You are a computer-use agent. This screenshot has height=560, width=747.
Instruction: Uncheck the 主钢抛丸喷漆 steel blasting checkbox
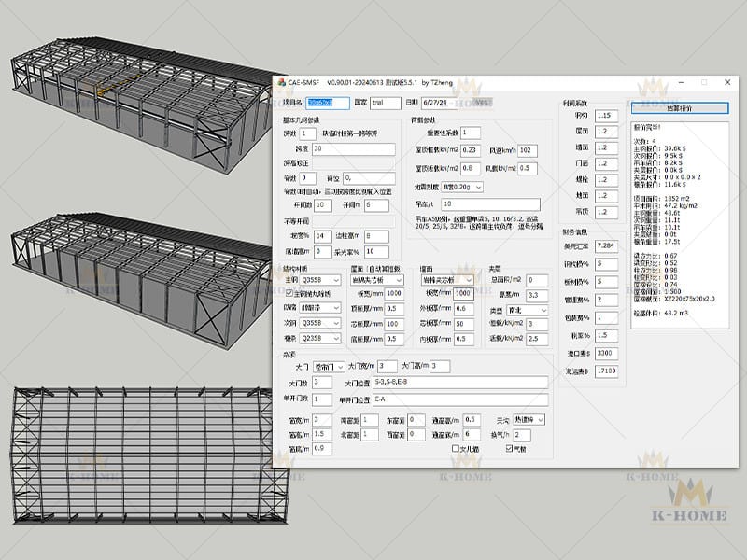288,293
